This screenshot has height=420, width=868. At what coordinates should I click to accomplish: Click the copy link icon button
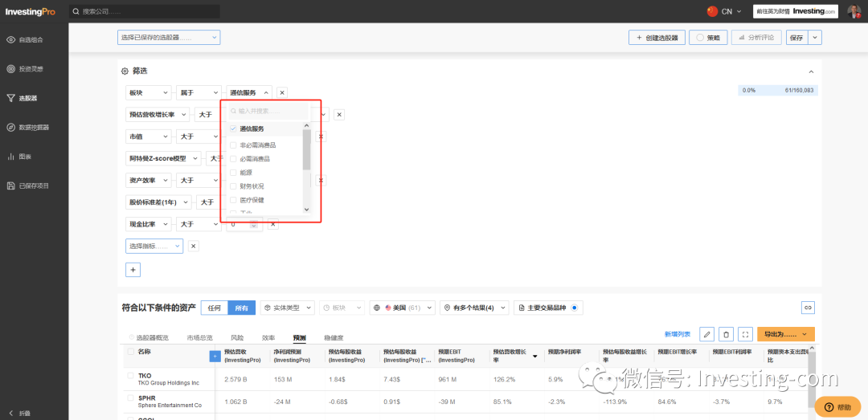point(808,308)
